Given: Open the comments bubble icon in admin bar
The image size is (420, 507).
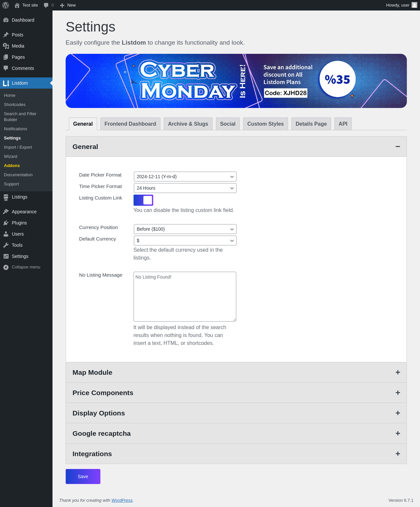Looking at the screenshot, I should tap(46, 5).
